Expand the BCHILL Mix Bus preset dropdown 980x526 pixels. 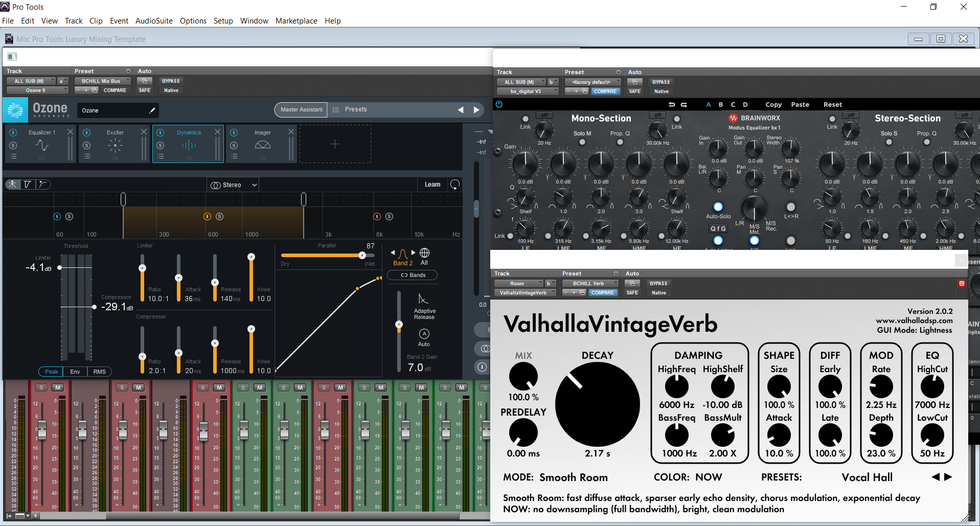pos(103,81)
